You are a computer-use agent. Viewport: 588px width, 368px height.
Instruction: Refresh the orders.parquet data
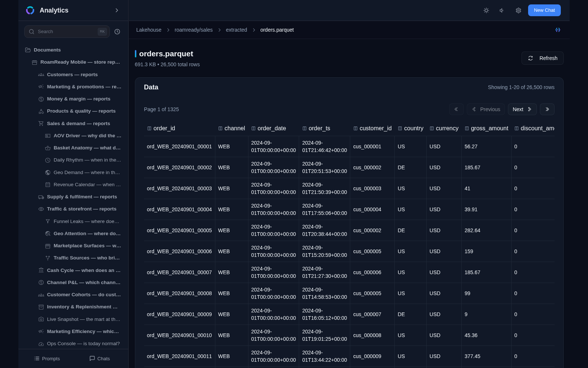[542, 58]
